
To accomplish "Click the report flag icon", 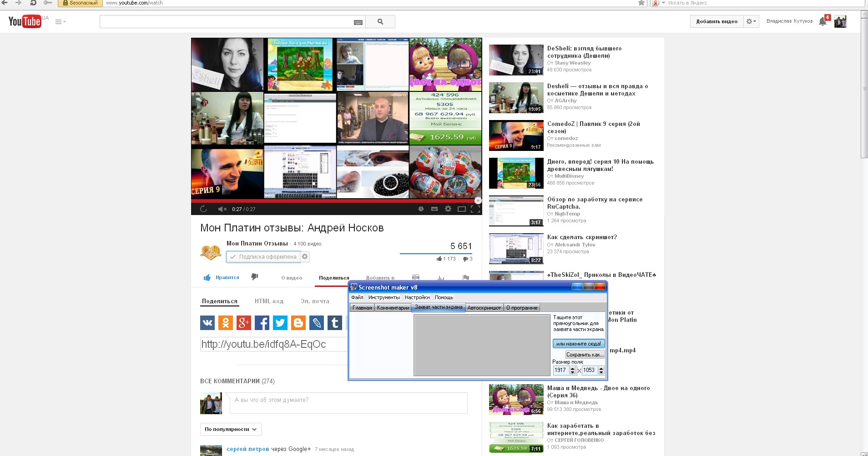I will 465,277.
